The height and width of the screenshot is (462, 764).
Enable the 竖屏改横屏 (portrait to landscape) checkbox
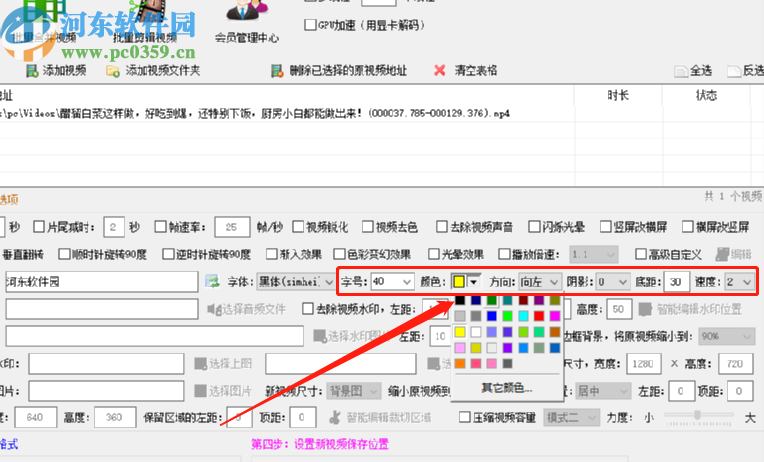[x=606, y=227]
